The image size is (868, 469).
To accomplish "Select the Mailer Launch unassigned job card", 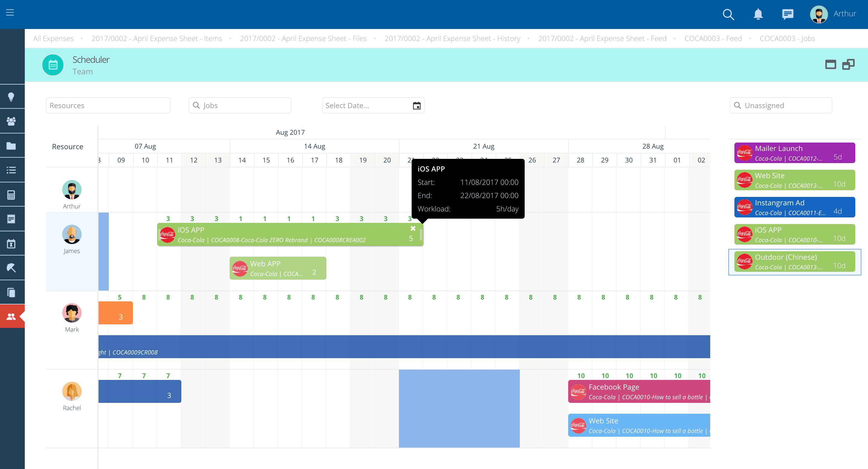I will point(795,153).
